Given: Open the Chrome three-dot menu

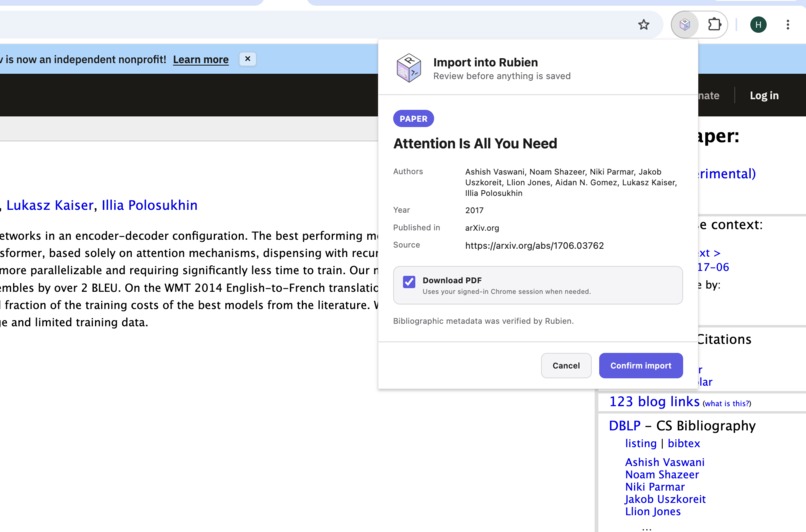Looking at the screenshot, I should click(x=787, y=24).
